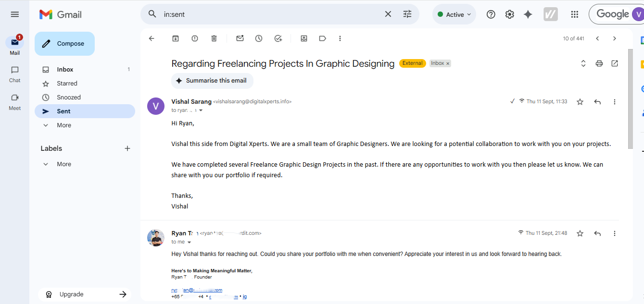Open conversation in new window
644x304 pixels.
pyautogui.click(x=615, y=63)
